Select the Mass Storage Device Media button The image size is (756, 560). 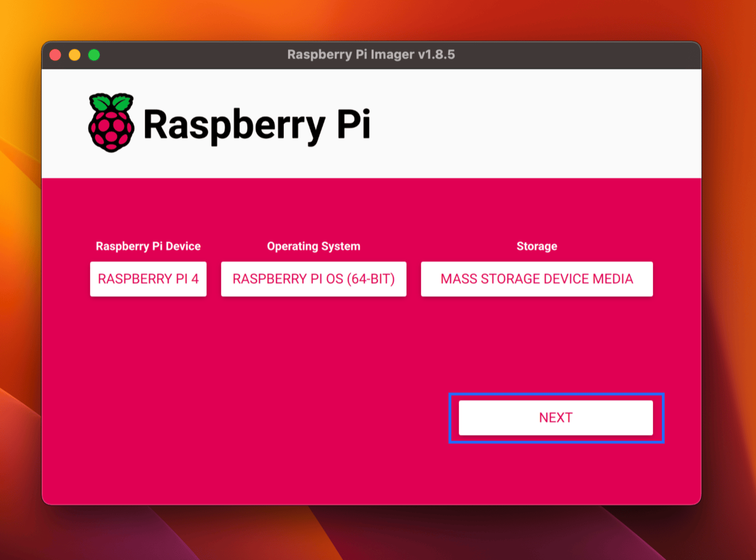(537, 279)
